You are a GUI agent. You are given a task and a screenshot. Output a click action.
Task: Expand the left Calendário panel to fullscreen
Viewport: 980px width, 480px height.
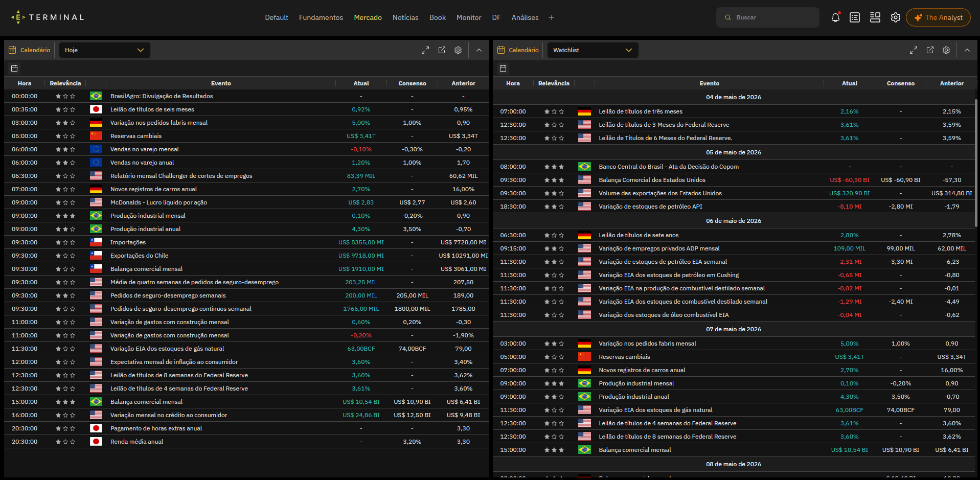(425, 50)
